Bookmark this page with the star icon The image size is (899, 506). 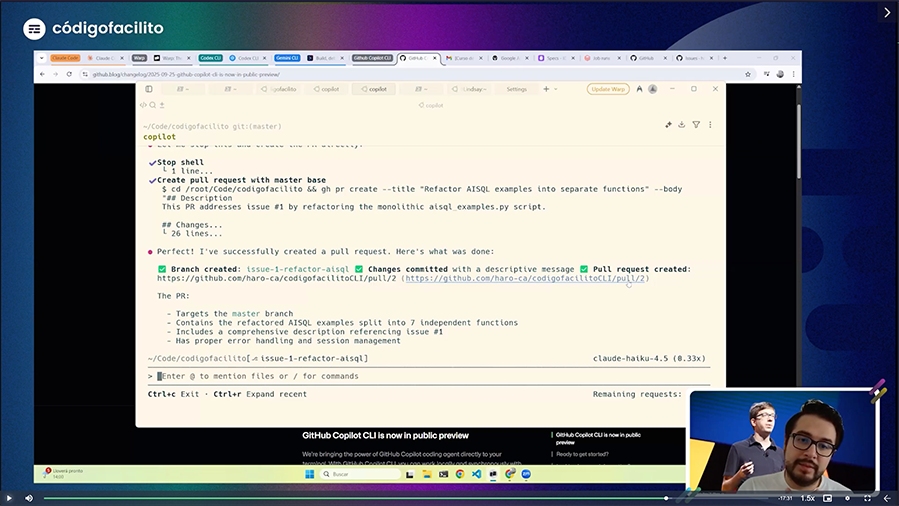[748, 74]
